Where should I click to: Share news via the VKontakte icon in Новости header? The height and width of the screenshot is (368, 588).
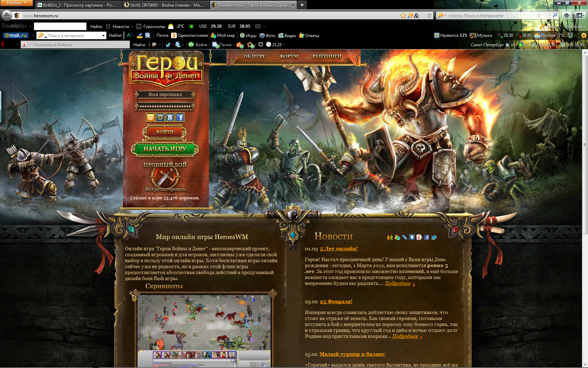tap(412, 237)
